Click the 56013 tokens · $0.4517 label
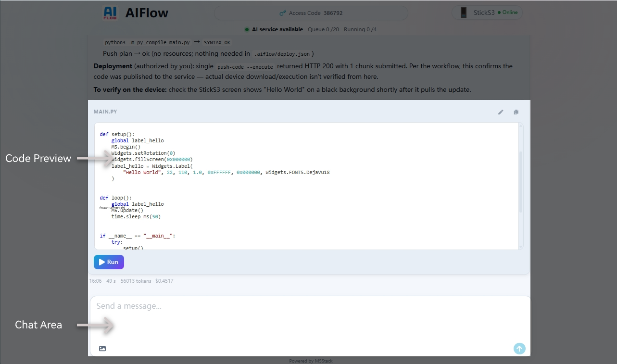This screenshot has width=617, height=364. [147, 281]
